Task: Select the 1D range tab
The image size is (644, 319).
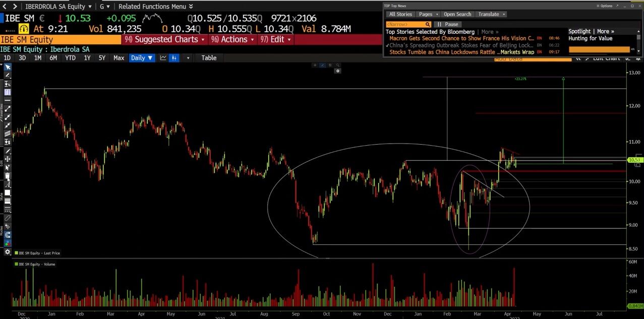Action: (x=7, y=58)
